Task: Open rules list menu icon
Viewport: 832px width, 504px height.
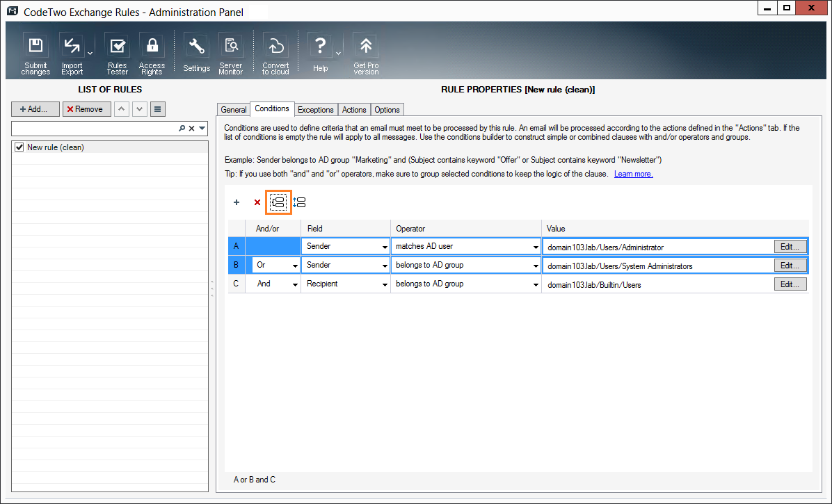Action: pos(158,109)
